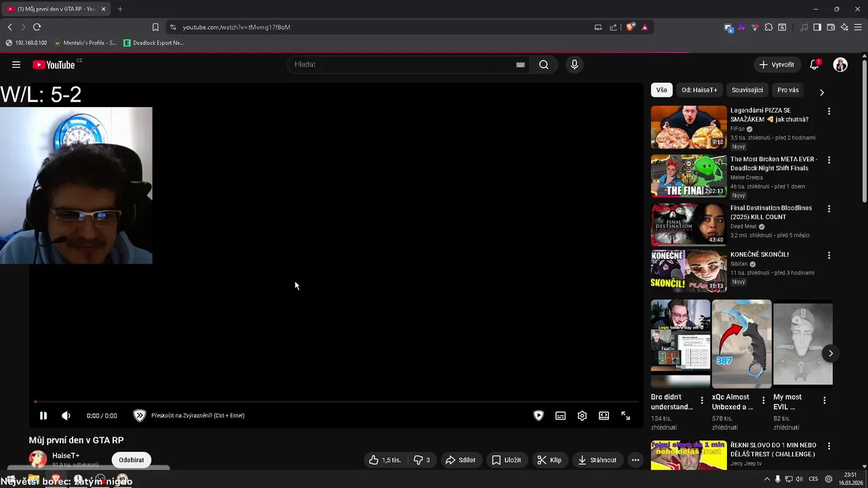Open the YouTube hamburger guide menu
This screenshot has height=488, width=868.
tap(16, 64)
